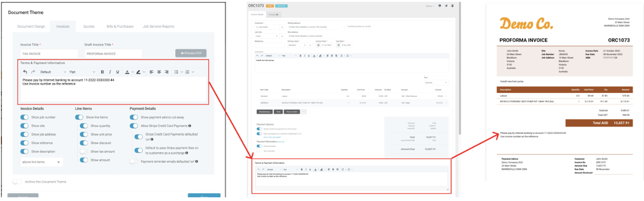Open Options dropdown in invoice header
This screenshot has height=201, width=644.
pos(429,6)
